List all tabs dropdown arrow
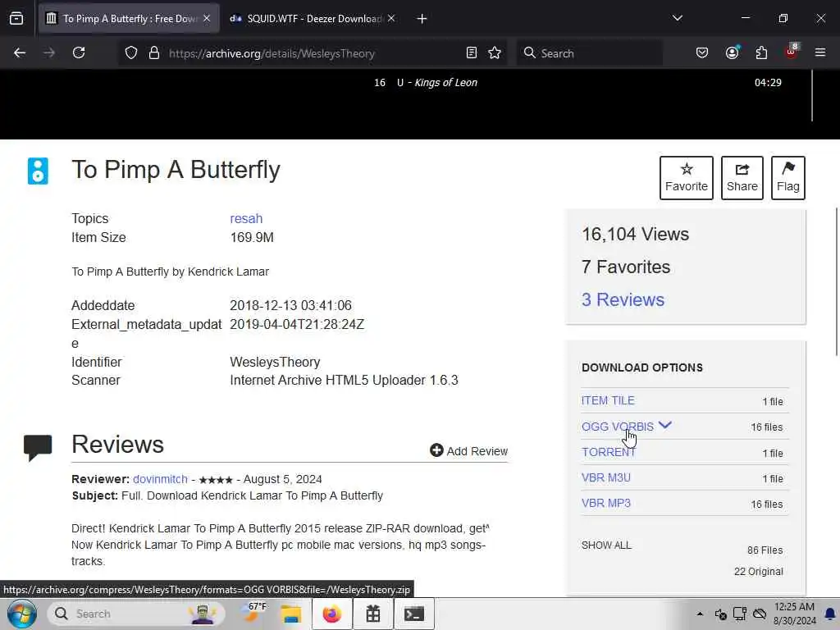 [677, 18]
